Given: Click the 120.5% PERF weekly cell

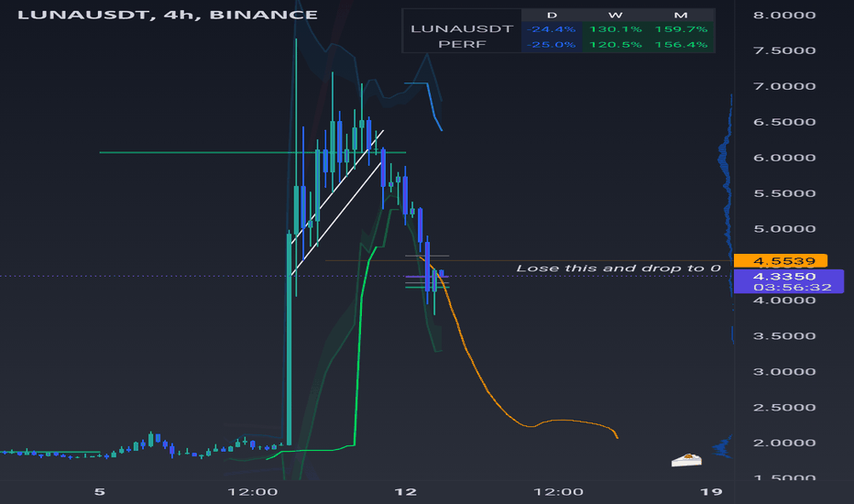Looking at the screenshot, I should pyautogui.click(x=616, y=44).
